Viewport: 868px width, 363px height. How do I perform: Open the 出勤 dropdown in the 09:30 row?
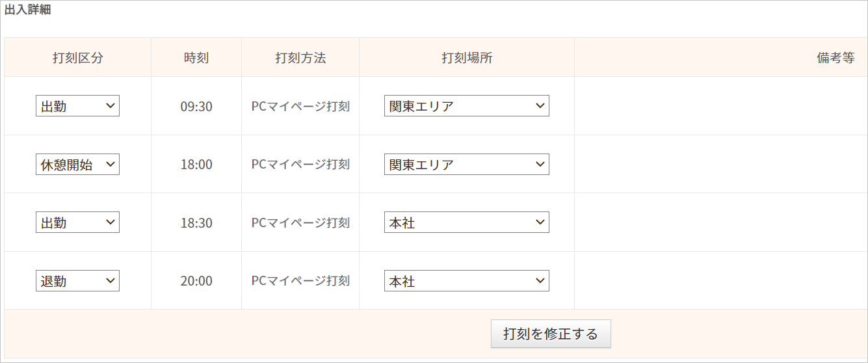tap(77, 106)
